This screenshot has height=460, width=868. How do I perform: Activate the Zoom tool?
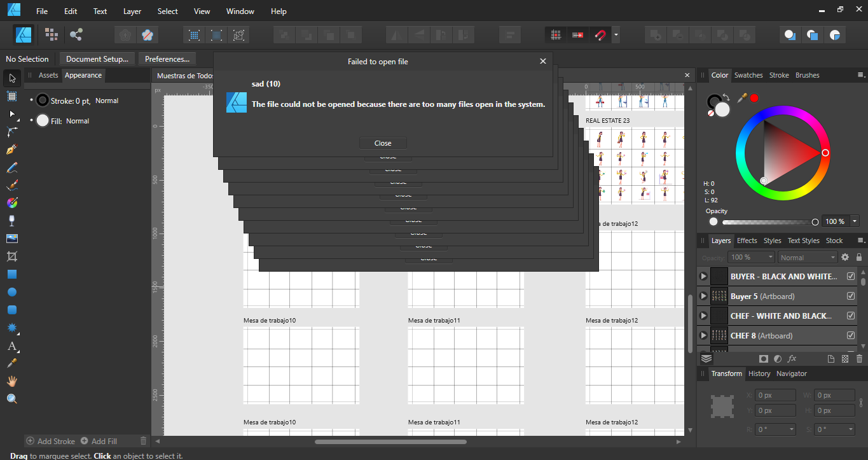tap(11, 398)
